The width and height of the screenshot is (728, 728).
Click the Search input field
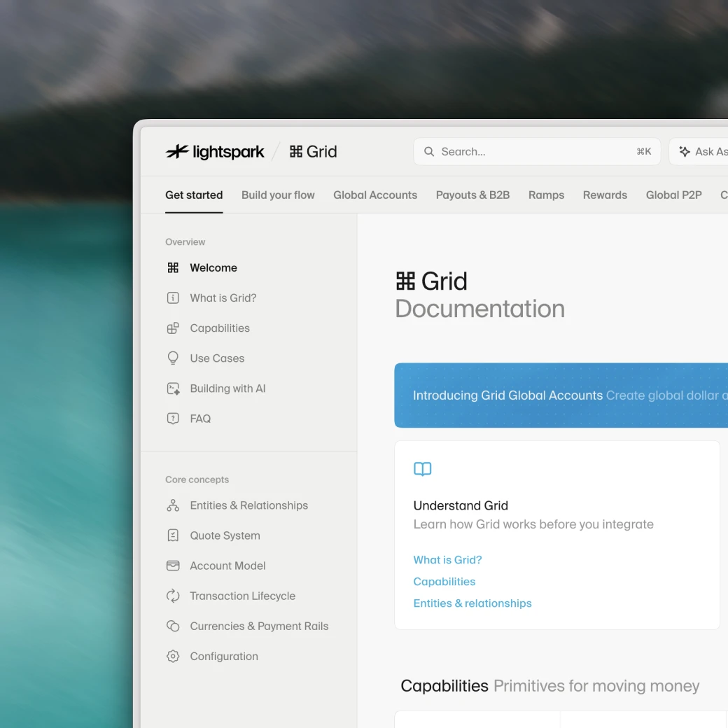click(537, 152)
